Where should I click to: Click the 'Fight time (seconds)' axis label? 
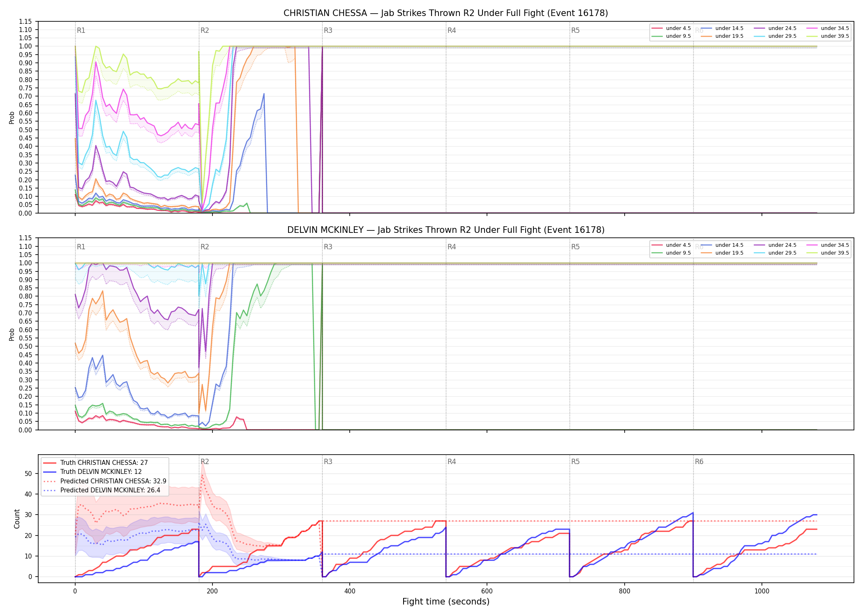[446, 602]
